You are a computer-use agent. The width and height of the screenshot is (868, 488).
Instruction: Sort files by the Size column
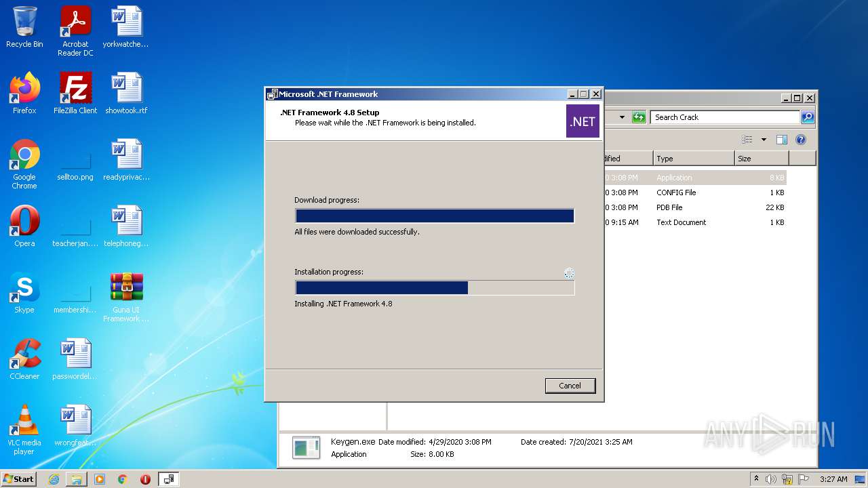pyautogui.click(x=762, y=159)
